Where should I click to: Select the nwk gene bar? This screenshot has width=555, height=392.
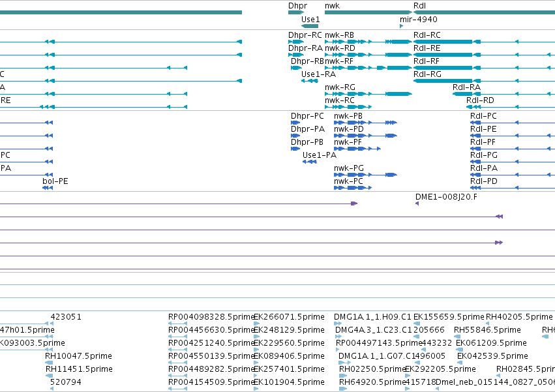pyautogui.click(x=368, y=12)
